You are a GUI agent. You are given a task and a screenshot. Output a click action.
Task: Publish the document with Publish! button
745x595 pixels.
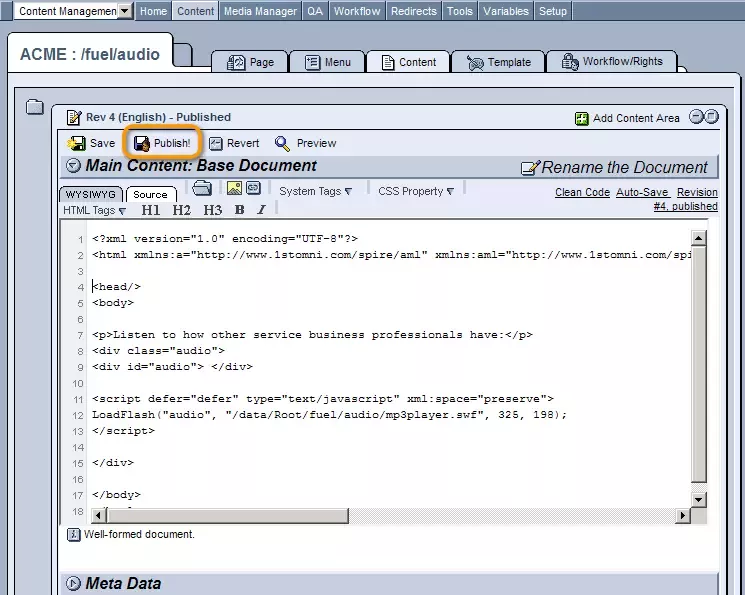pos(162,143)
